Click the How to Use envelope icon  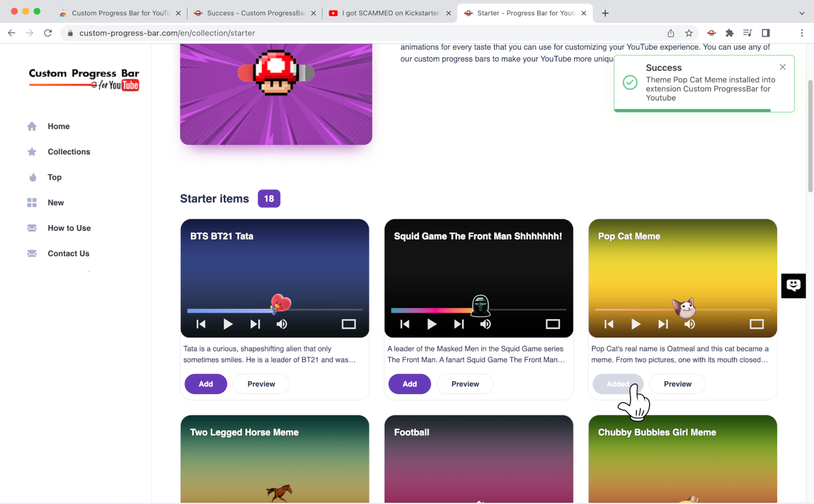(x=32, y=228)
